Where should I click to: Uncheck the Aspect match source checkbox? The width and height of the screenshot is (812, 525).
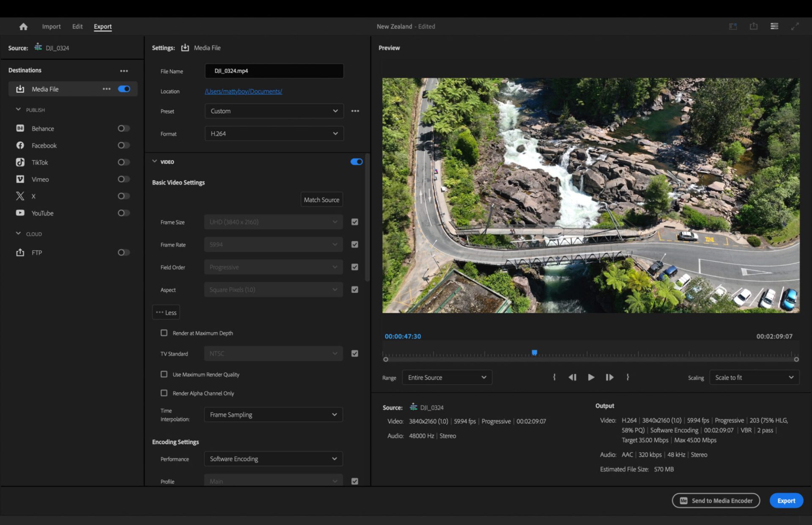tap(355, 289)
